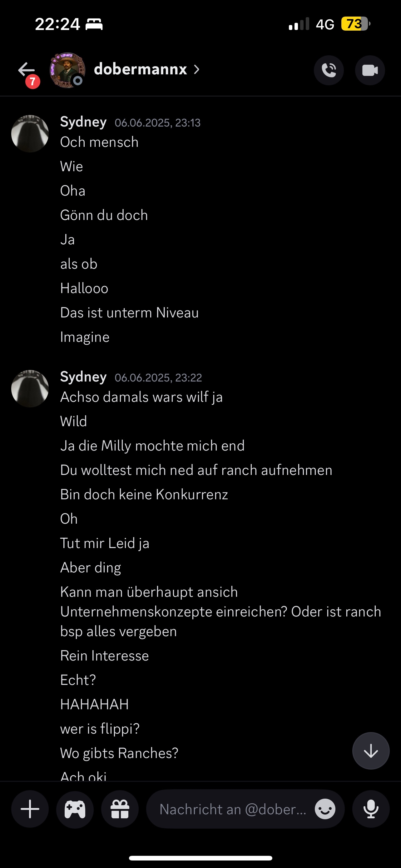Tap the Sydney username at 23:13
Viewport: 401px width, 868px height.
coord(83,122)
